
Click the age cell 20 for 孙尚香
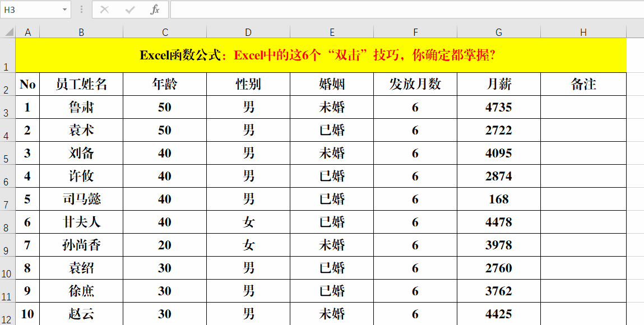click(x=165, y=245)
